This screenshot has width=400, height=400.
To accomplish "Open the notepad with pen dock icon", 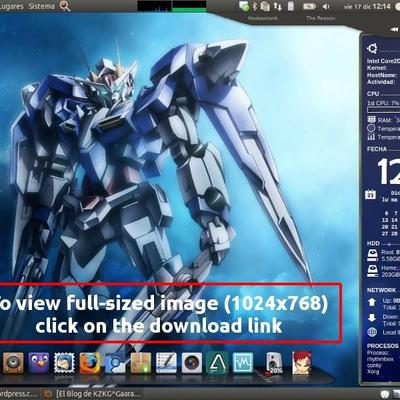I will (x=166, y=363).
